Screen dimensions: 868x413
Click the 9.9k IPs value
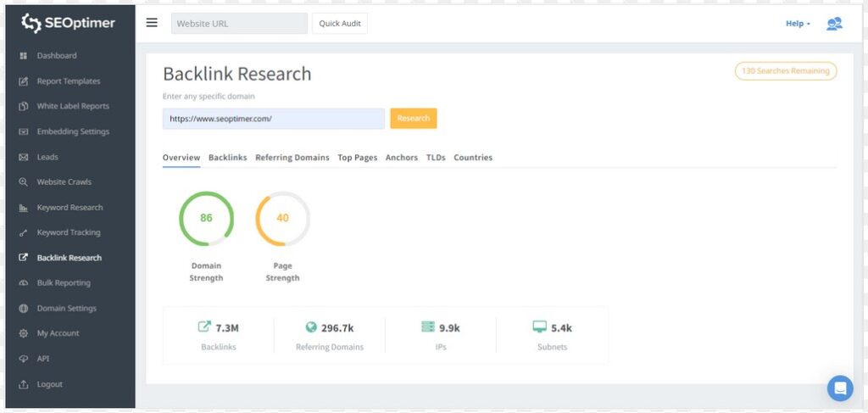point(449,328)
